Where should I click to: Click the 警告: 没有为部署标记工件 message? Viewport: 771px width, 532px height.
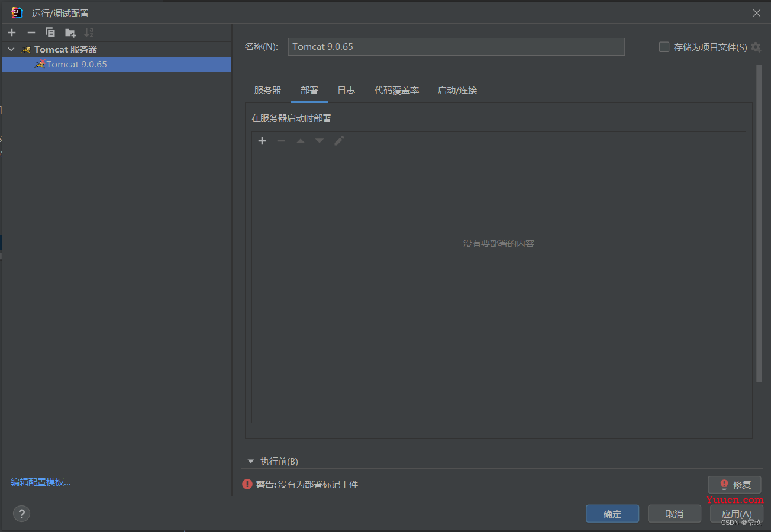(x=307, y=485)
